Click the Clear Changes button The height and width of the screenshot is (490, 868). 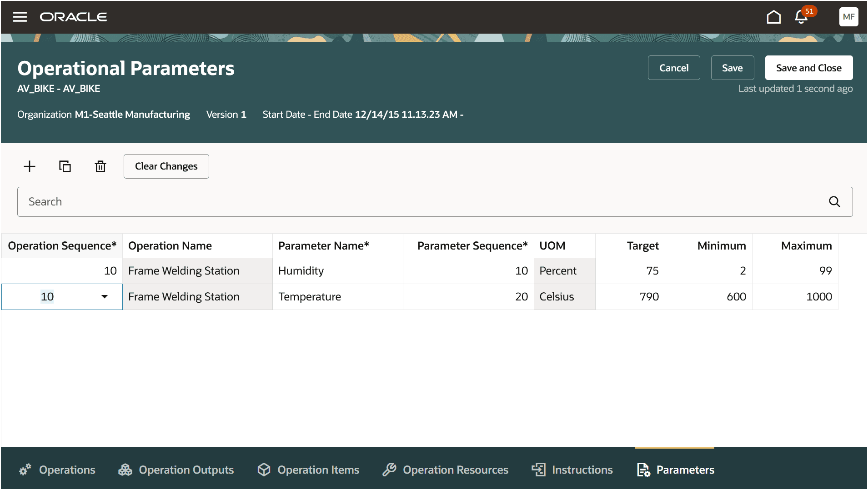[166, 166]
